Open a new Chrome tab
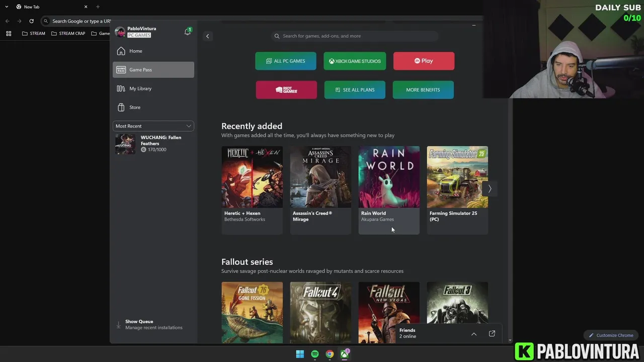 click(x=98, y=7)
